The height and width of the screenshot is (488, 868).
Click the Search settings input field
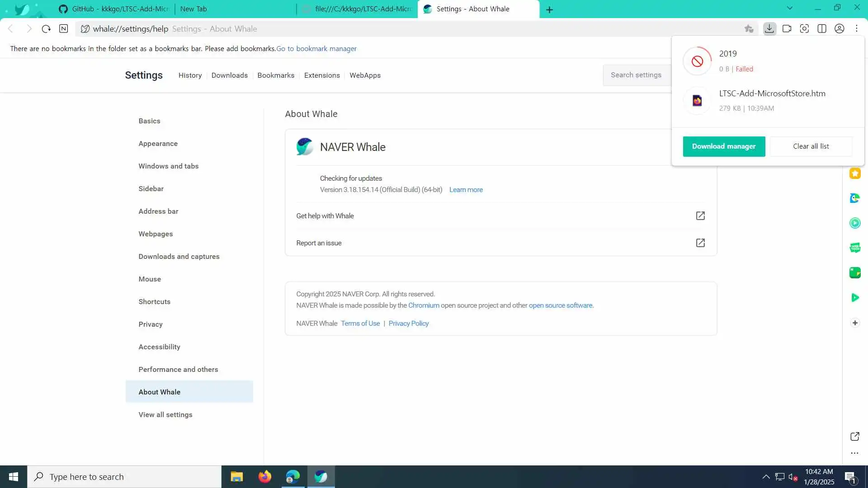[x=636, y=75]
